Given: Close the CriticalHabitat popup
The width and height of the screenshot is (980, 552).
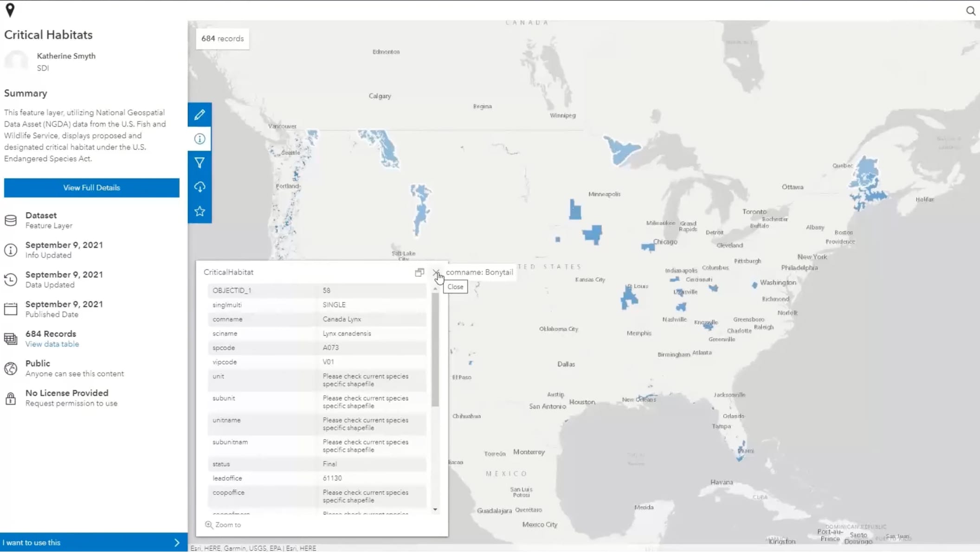Looking at the screenshot, I should coord(436,273).
